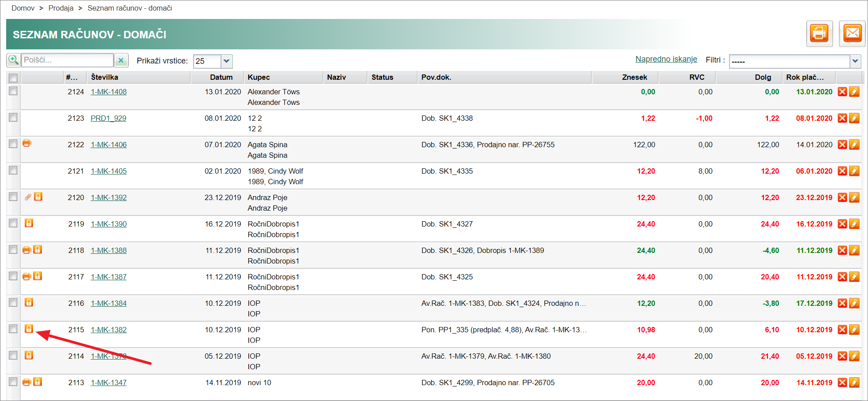Image resolution: width=868 pixels, height=401 pixels.
Task: Open invoice link 1-MK-1405
Action: click(x=108, y=171)
